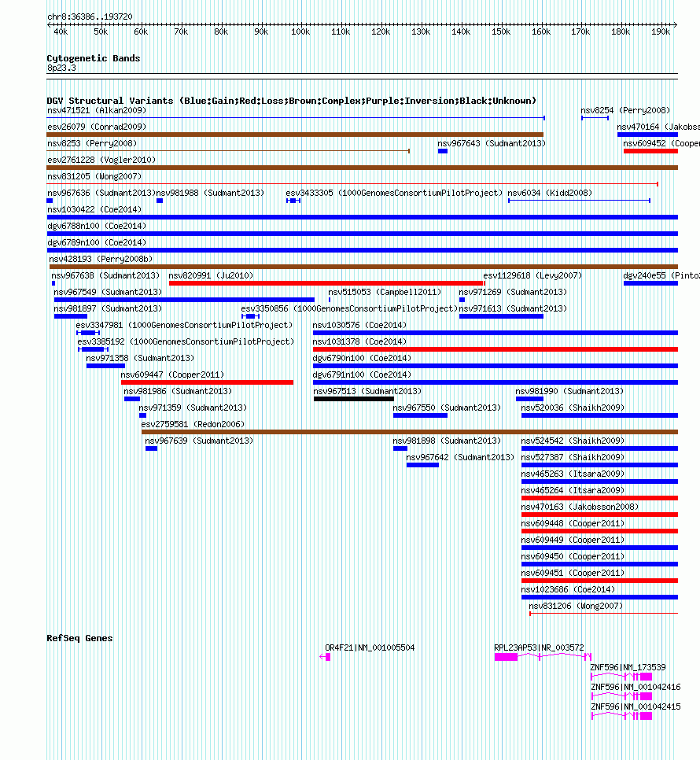Open the esv2759581 (Redon2006) label
The height and width of the screenshot is (760, 700).
pos(193,423)
